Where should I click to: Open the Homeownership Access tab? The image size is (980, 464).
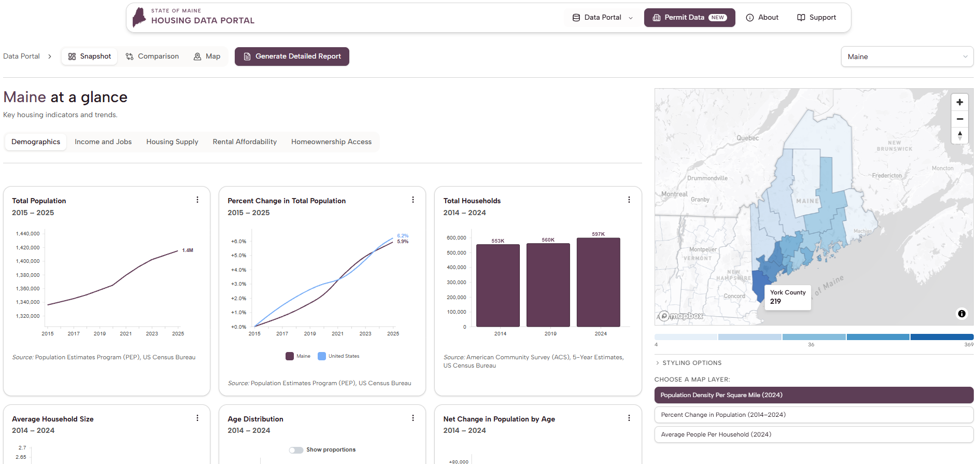(x=331, y=142)
